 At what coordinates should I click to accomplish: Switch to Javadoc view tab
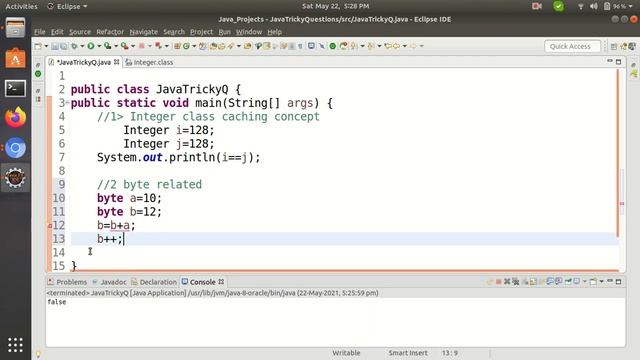tap(110, 282)
